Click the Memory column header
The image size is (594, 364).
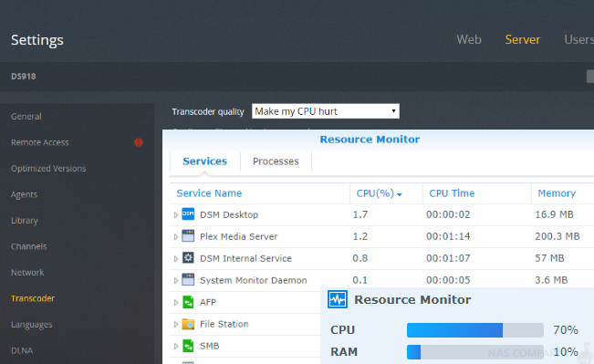click(557, 193)
